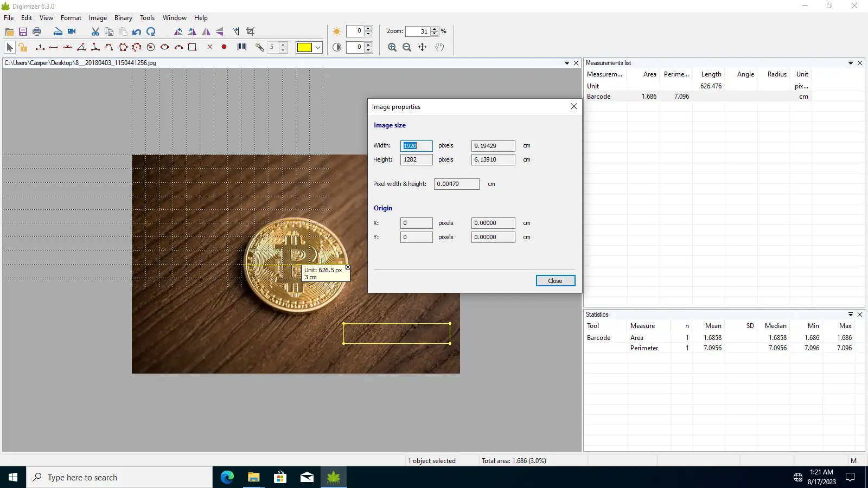Open the Binary menu
The image size is (868, 488).
(123, 18)
